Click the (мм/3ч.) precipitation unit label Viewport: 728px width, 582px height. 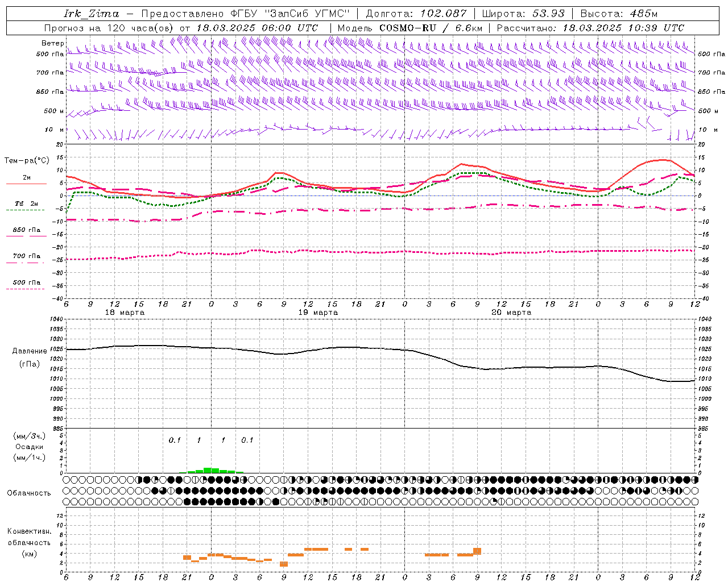[30, 436]
